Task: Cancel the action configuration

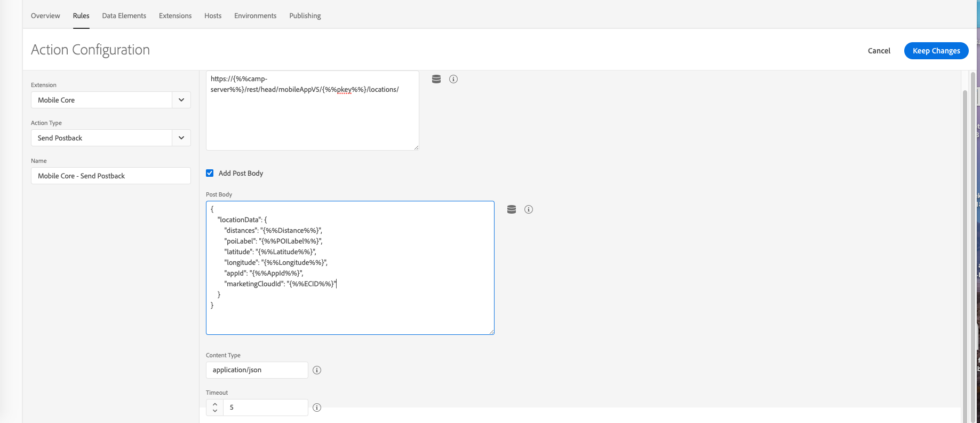Action: click(x=879, y=51)
